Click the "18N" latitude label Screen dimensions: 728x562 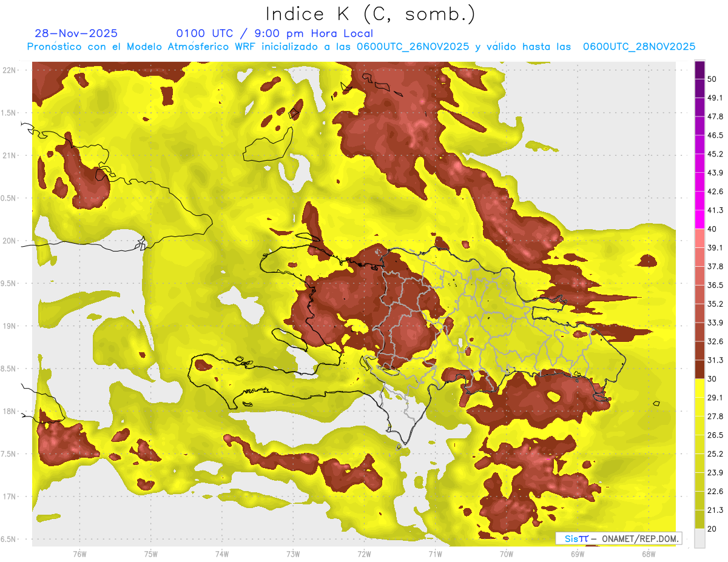pyautogui.click(x=10, y=411)
